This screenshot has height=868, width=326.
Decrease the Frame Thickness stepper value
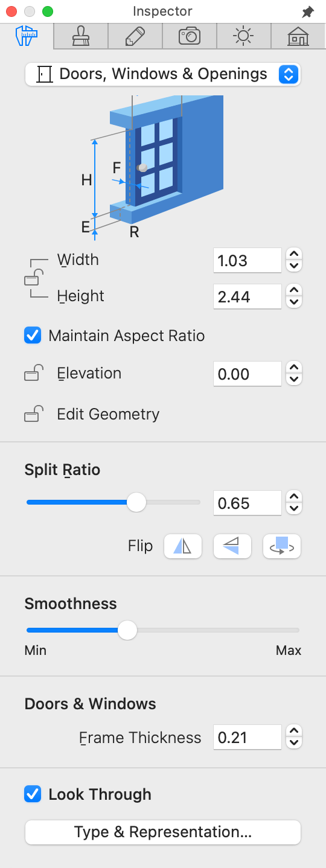click(x=294, y=744)
